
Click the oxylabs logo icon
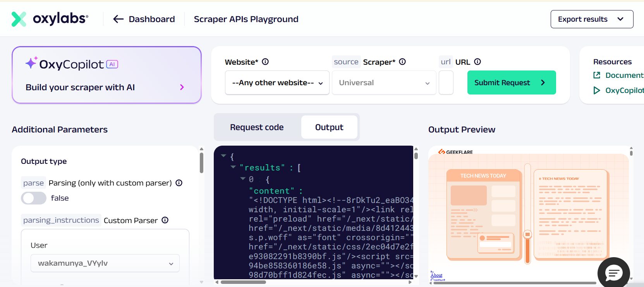point(19,19)
